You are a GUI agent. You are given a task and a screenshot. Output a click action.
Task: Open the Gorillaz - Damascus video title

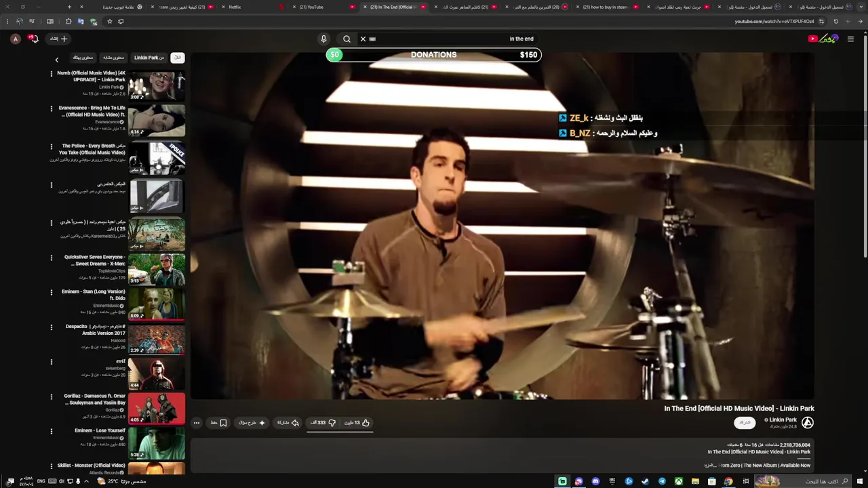click(x=95, y=399)
